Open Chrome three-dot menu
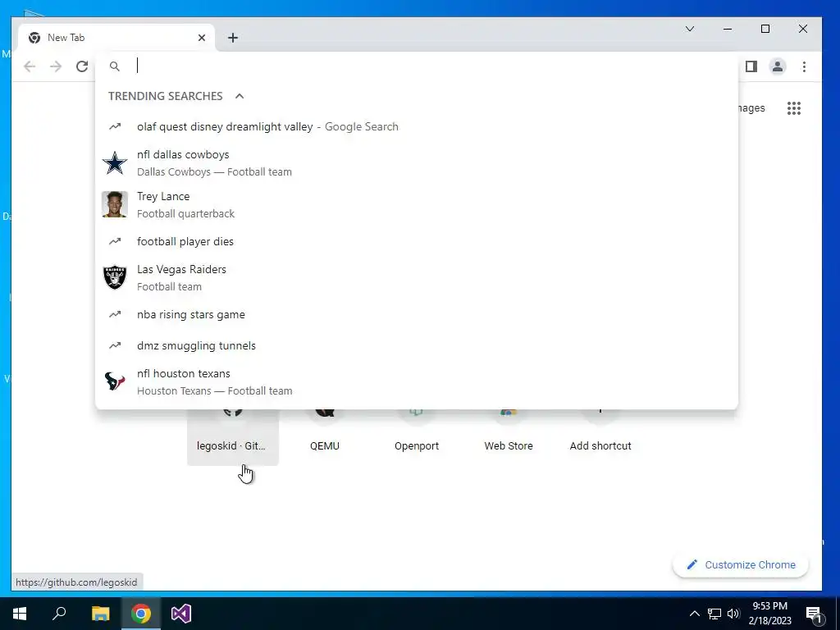This screenshot has height=630, width=840. [804, 66]
